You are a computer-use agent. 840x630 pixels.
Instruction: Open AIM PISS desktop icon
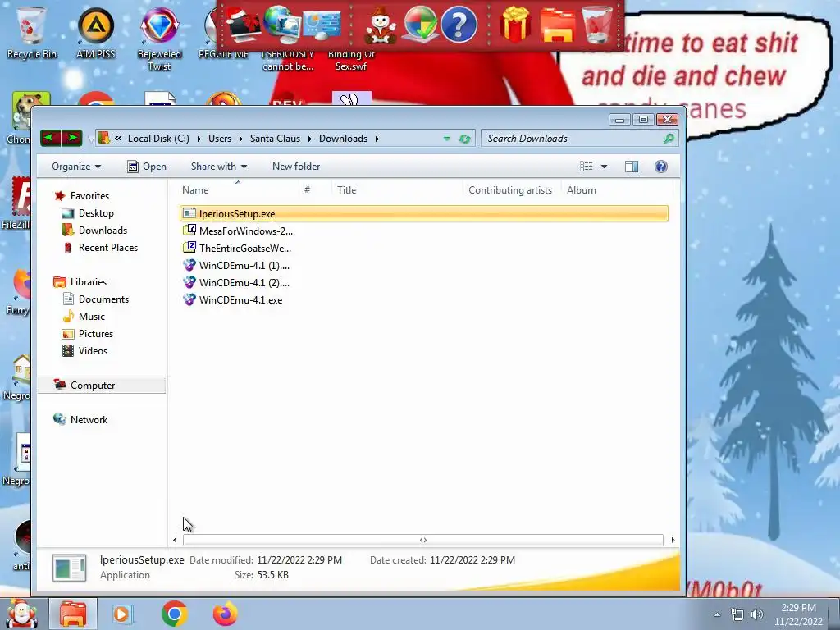pos(95,33)
